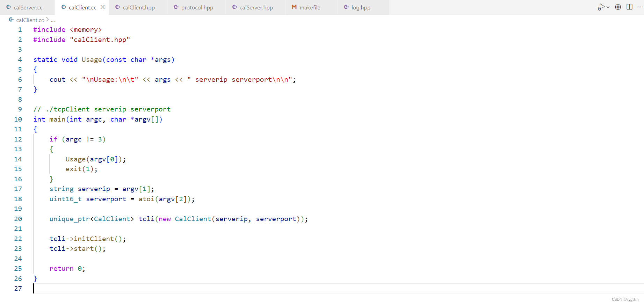Open the calClient.hpp tab
Screen dimensions: 644x305
[x=138, y=7]
